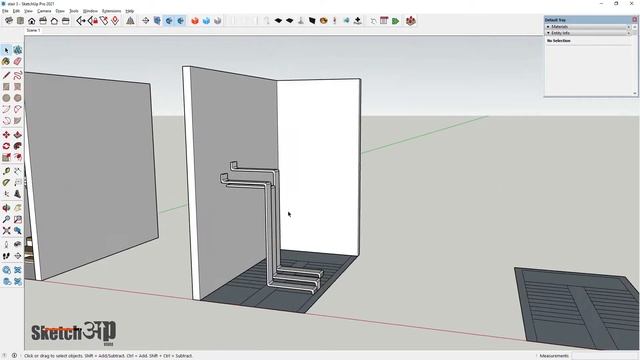Open the File menu
640x360 pixels.
[x=5, y=11]
